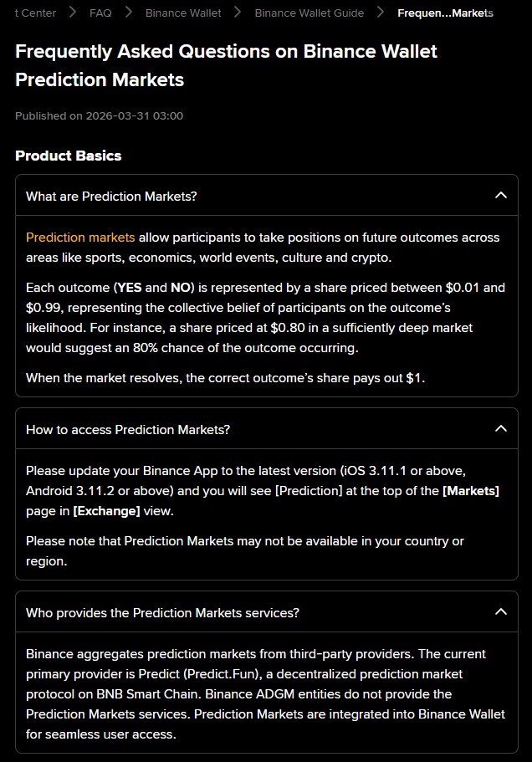Screen dimensions: 532x762
Task: Collapse 'What are Prediction Markets?' via its chevron icon
Action: click(501, 196)
